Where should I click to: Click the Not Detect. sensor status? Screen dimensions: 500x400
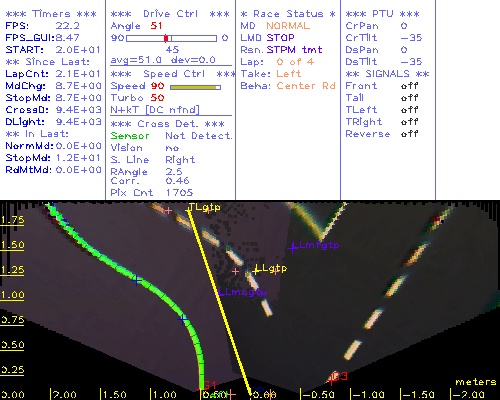tap(199, 136)
